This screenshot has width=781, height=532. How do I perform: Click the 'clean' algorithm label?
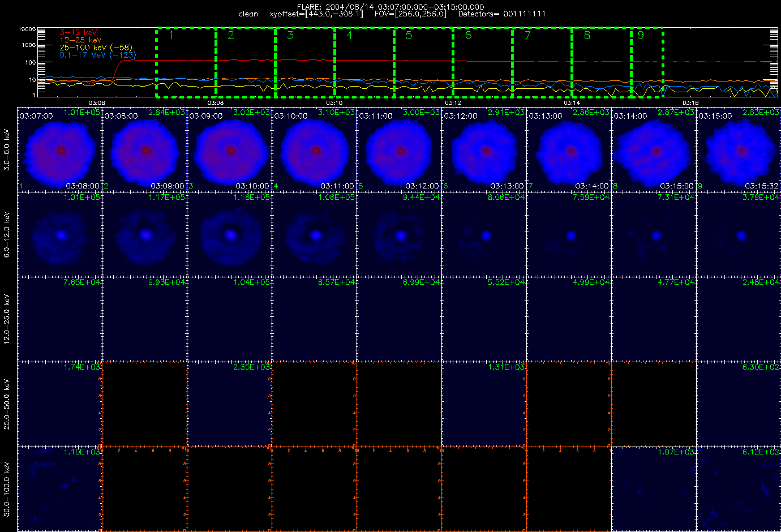(248, 14)
